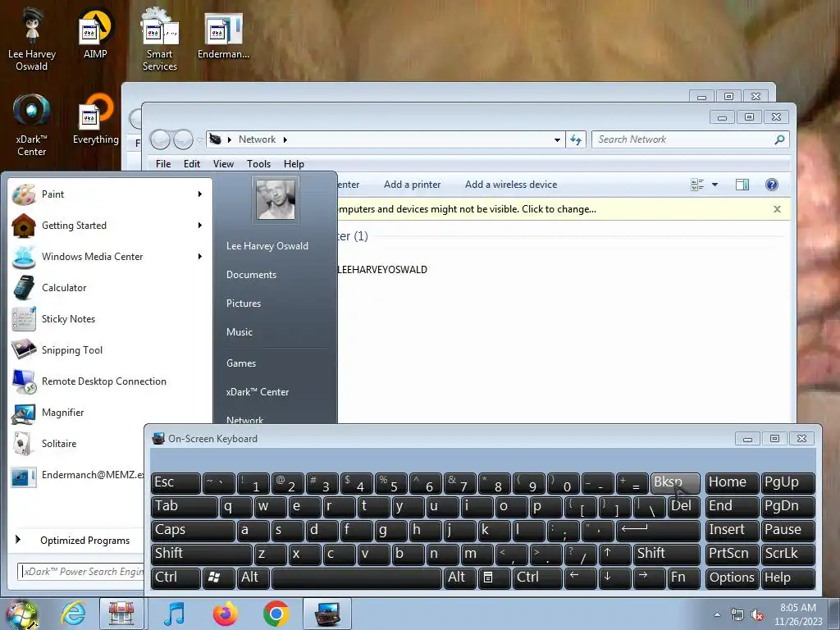The width and height of the screenshot is (840, 630).
Task: Open Sticky Notes from the Start menu
Action: coord(107,319)
